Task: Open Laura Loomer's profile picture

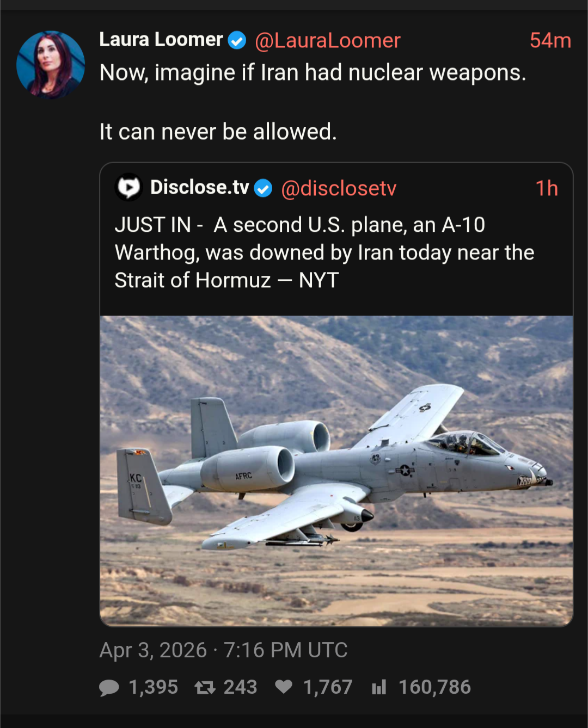Action: [x=51, y=65]
